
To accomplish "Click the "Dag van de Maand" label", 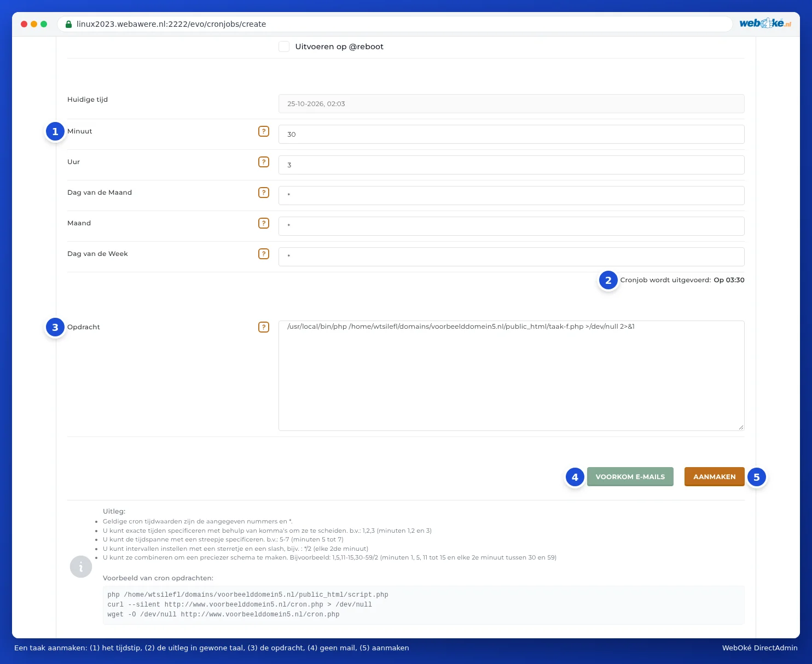I will [x=100, y=193].
